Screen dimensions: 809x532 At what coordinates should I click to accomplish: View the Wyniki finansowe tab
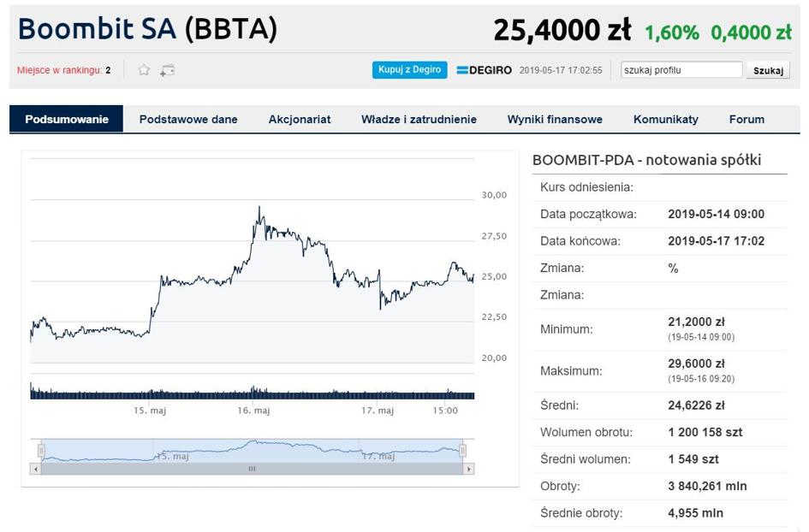pos(555,119)
